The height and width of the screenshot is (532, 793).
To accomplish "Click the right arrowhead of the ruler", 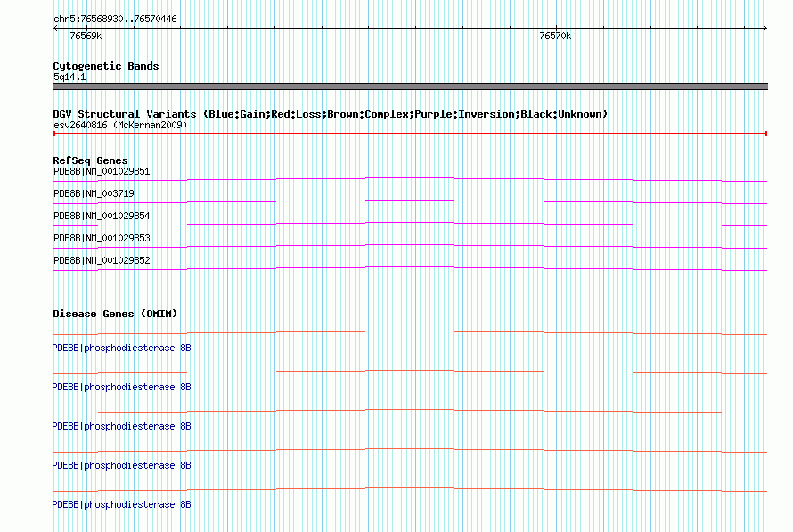I will [x=764, y=29].
